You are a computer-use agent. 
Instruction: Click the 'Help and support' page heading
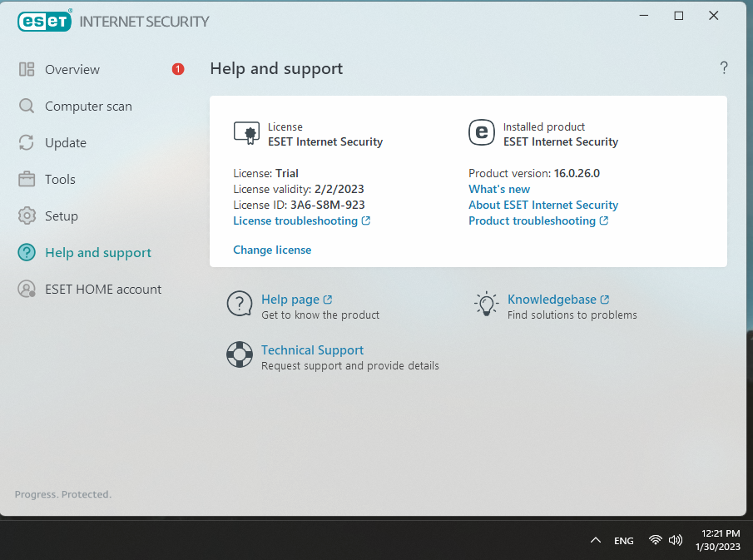276,69
